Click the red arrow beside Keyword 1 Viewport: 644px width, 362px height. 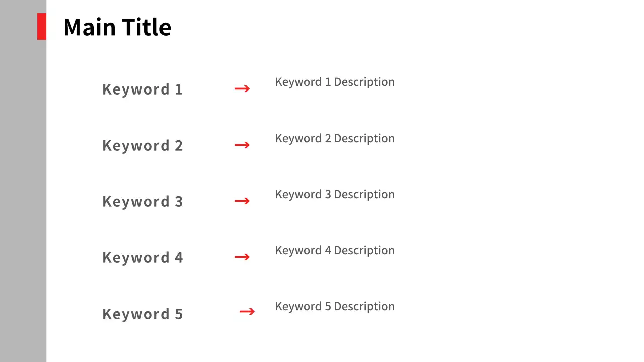(242, 89)
